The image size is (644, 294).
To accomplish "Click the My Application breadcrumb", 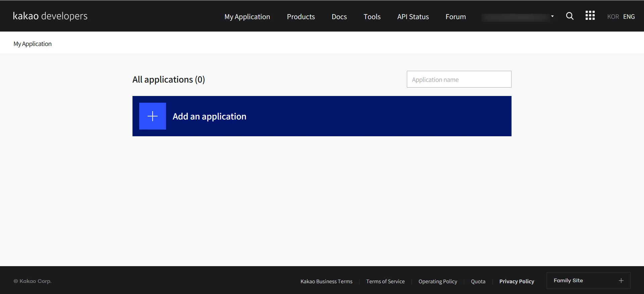I will tap(33, 44).
